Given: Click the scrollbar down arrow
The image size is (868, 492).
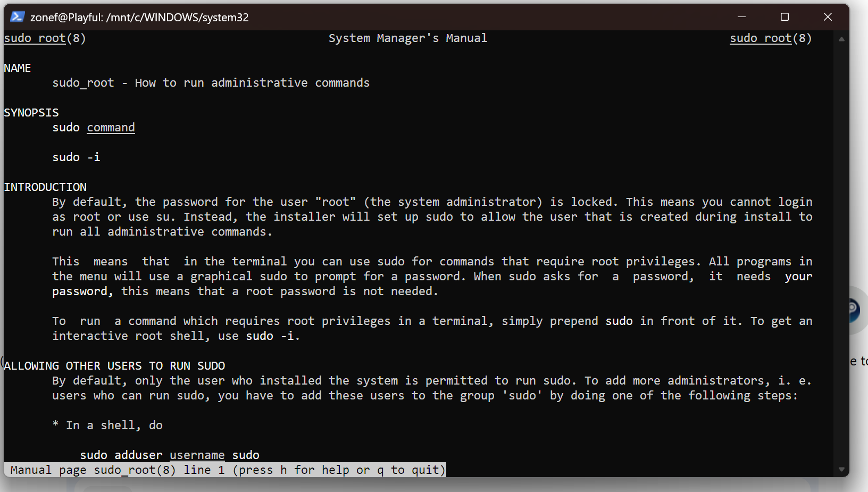Looking at the screenshot, I should pyautogui.click(x=841, y=469).
